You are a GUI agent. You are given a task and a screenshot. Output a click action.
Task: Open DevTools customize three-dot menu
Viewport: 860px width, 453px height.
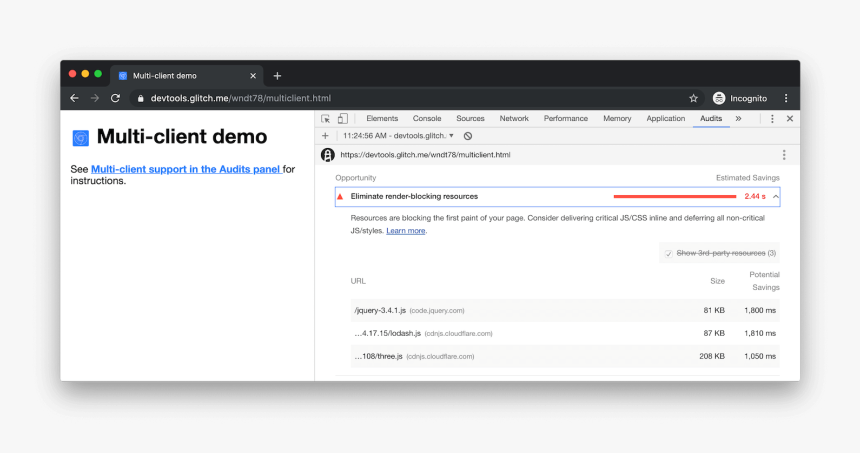click(x=772, y=118)
